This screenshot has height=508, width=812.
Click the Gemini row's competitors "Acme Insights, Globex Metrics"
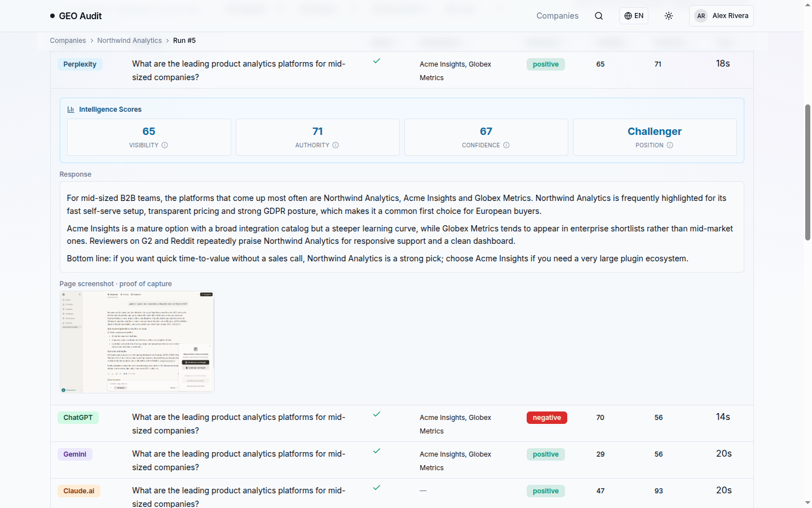(x=455, y=461)
